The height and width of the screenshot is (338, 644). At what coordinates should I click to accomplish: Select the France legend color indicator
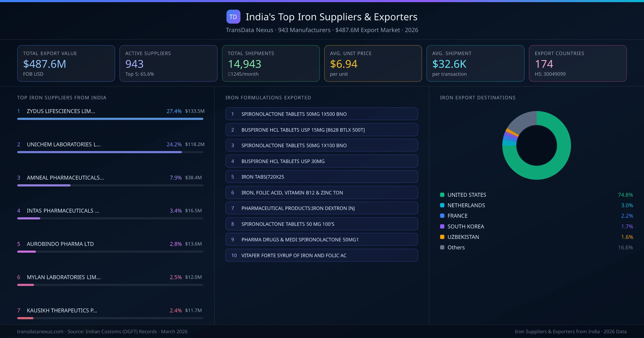(442, 216)
